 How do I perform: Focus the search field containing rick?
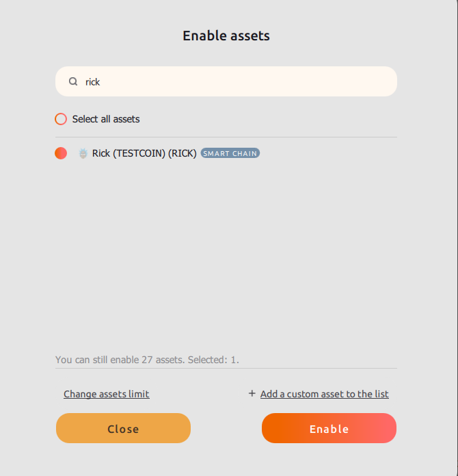coord(239,81)
